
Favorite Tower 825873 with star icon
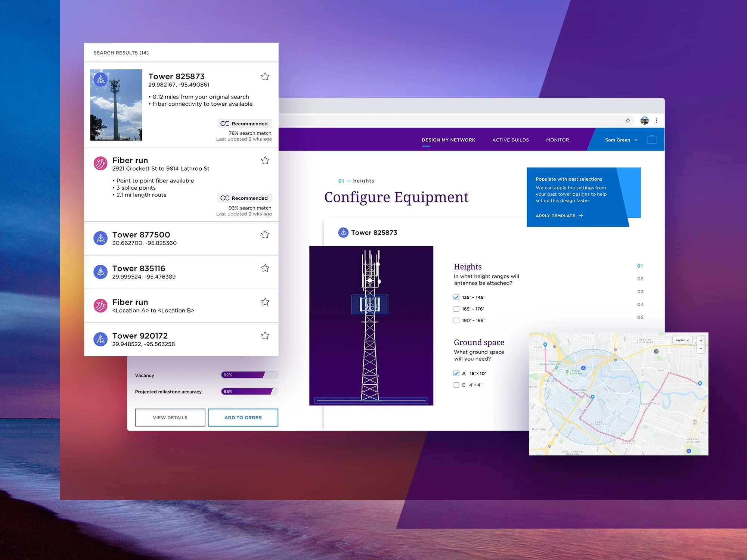tap(265, 77)
